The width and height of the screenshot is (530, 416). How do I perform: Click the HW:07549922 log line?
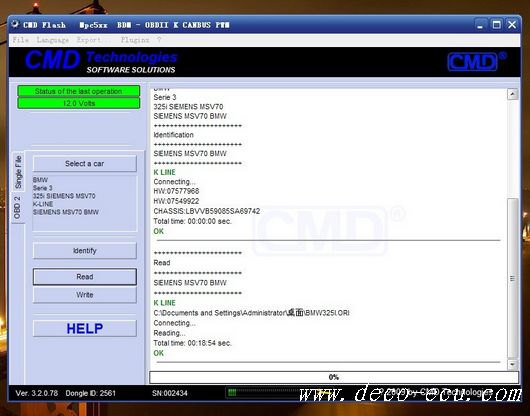click(176, 201)
